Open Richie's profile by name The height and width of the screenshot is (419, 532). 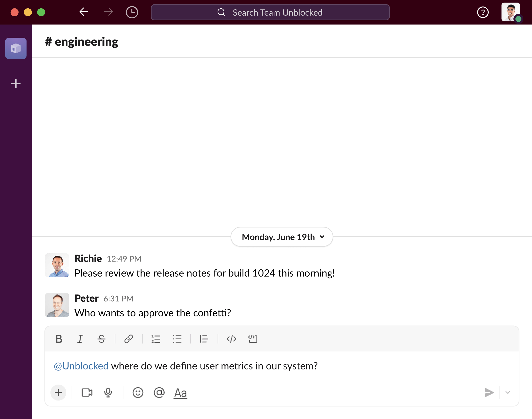click(88, 258)
